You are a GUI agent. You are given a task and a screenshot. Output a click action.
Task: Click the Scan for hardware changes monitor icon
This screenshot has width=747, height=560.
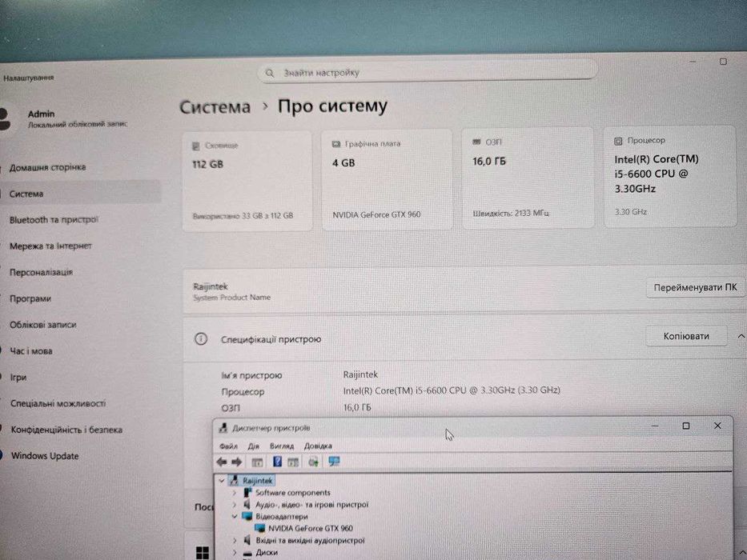pos(334,462)
